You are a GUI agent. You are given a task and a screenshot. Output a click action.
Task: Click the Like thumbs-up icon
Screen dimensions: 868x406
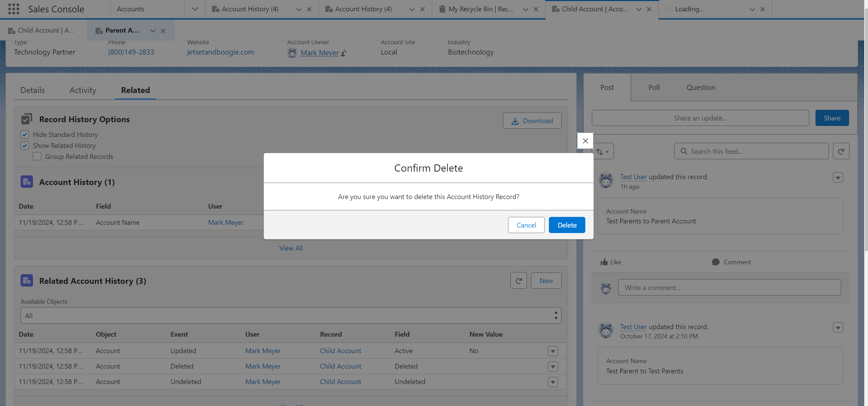click(604, 262)
